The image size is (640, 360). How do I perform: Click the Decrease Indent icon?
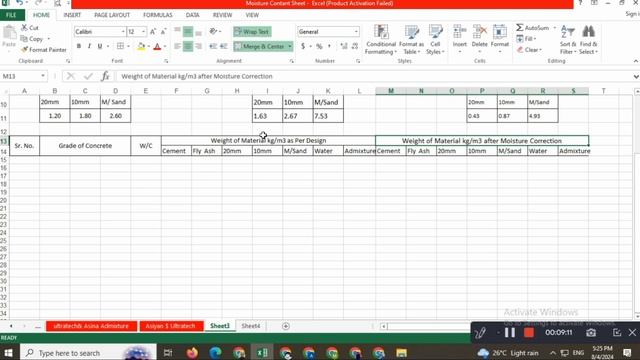click(213, 46)
